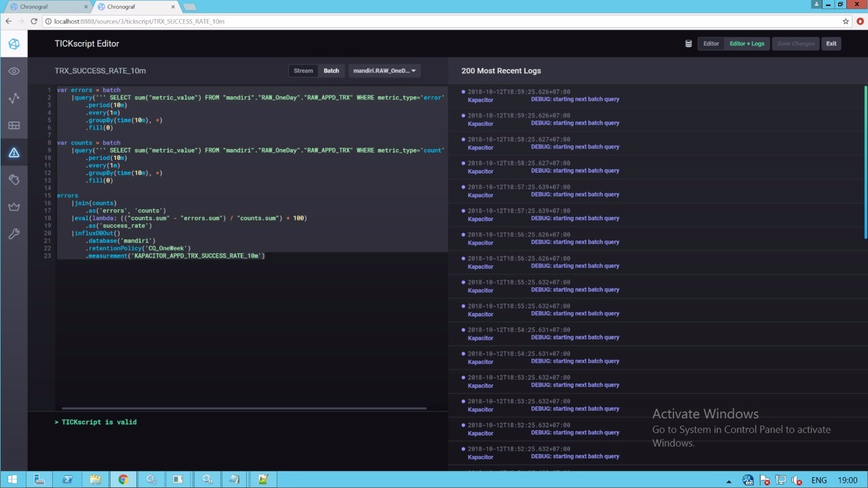Open Dashboards table icon in sidebar
This screenshot has width=868, height=488.
pyautogui.click(x=14, y=125)
